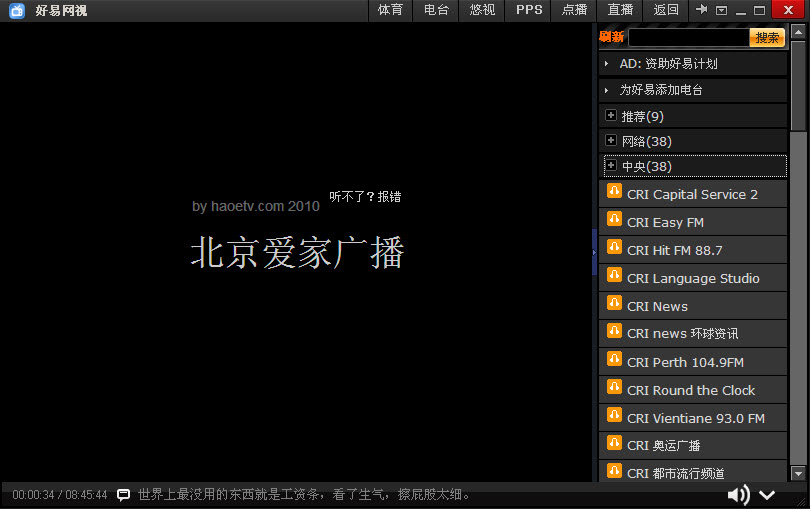Switch to the 电台 radio tab

point(436,10)
